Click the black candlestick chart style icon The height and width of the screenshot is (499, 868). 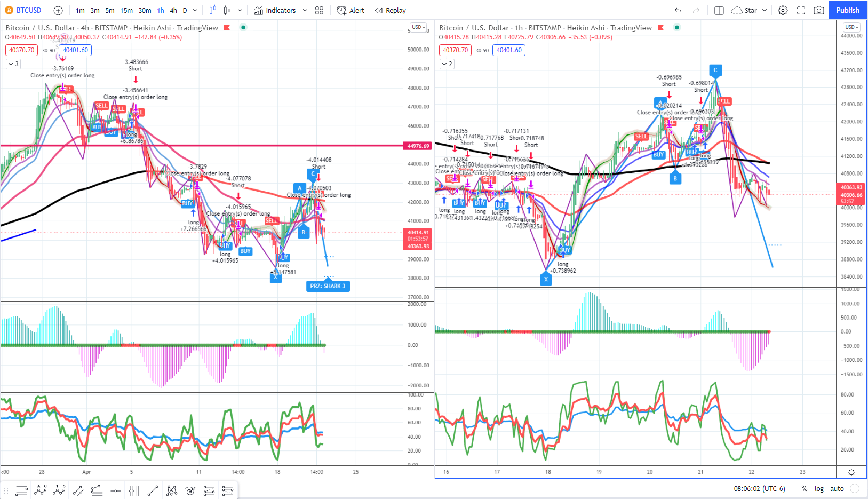[227, 10]
